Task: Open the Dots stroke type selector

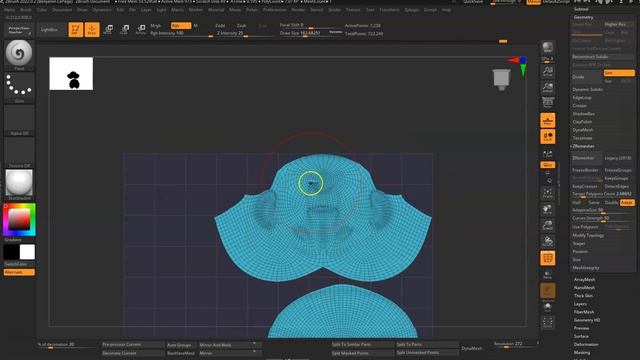Action: (x=19, y=86)
